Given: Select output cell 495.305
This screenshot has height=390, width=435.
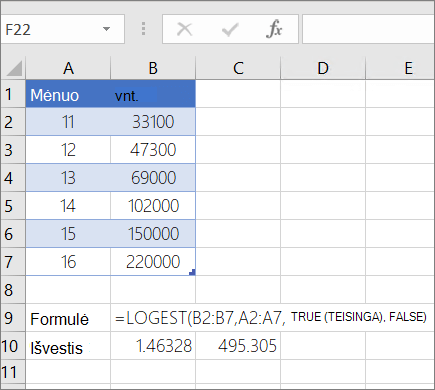Looking at the screenshot, I should tap(238, 346).
